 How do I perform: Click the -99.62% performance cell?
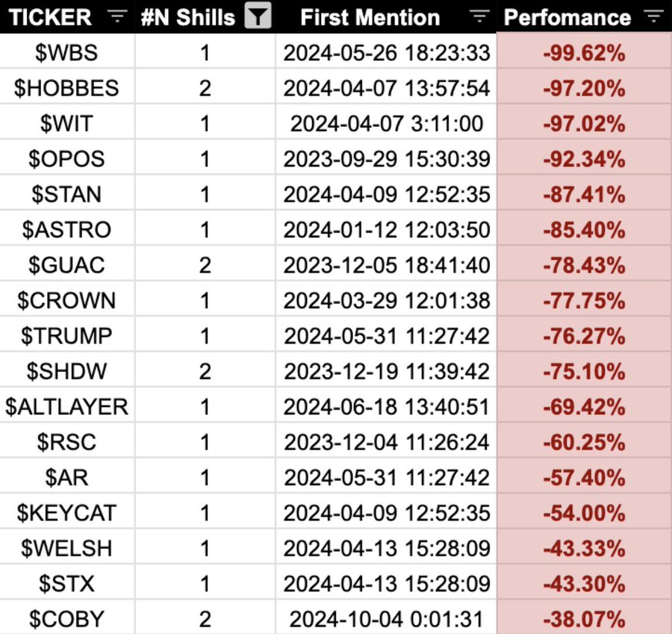point(584,53)
